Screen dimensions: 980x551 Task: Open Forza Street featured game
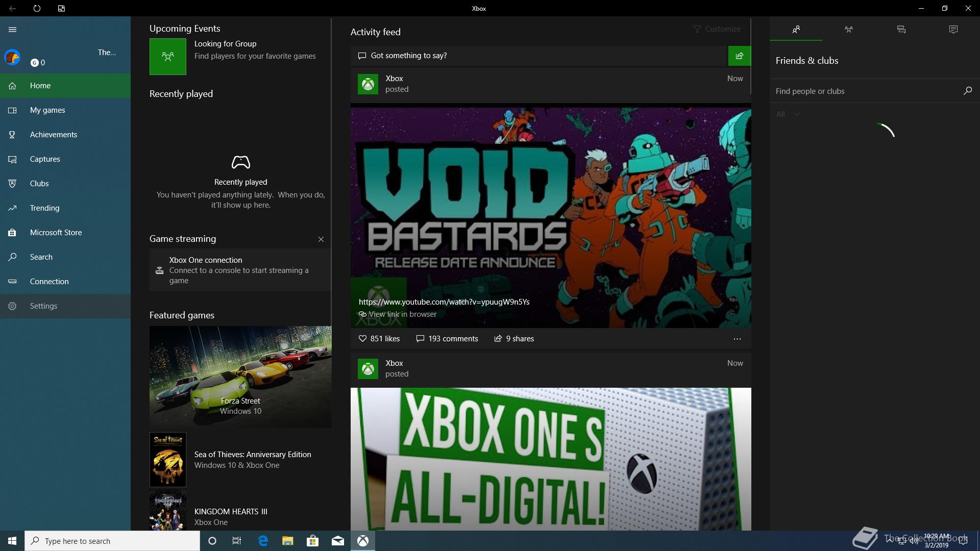(x=240, y=377)
